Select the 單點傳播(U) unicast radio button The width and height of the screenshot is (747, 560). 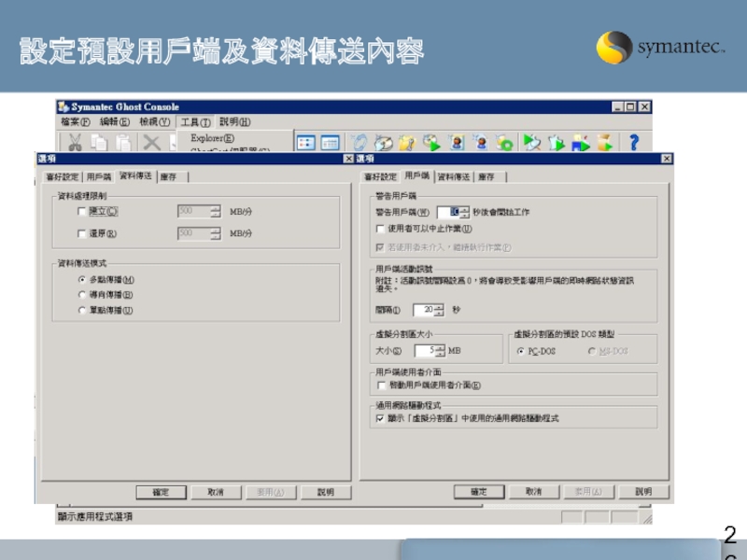[x=82, y=310]
